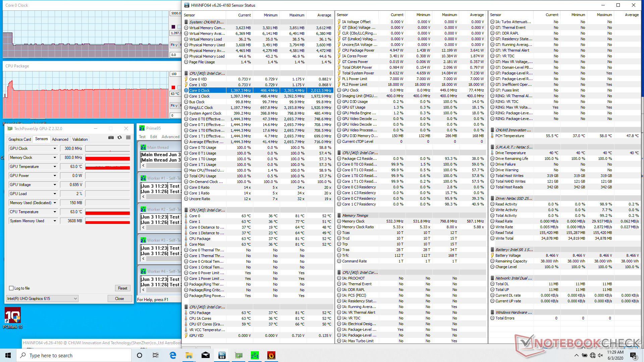Open Mail app from taskbar

tap(205, 355)
